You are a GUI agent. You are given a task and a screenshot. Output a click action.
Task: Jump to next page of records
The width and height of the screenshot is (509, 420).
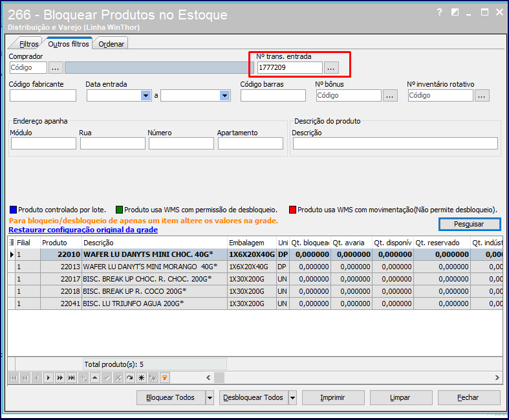coord(60,378)
